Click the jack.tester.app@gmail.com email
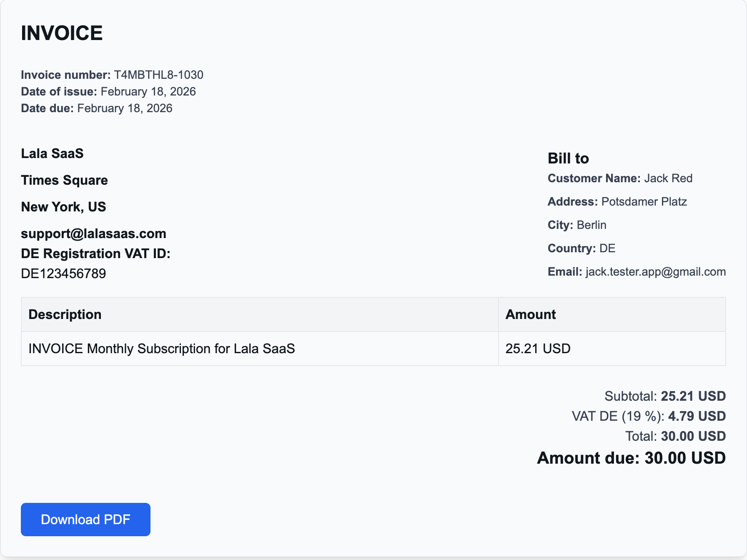The height and width of the screenshot is (560, 747). 655,272
